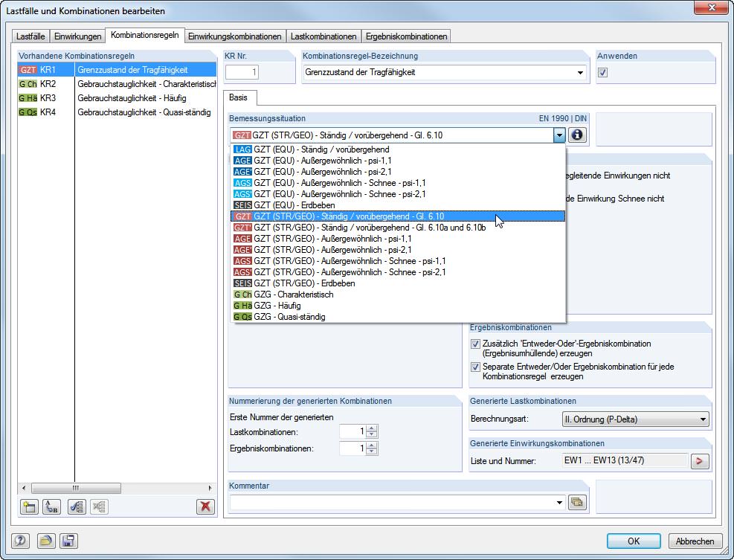Image resolution: width=734 pixels, height=560 pixels.
Task: Select the Basis sub-tab
Action: [238, 97]
